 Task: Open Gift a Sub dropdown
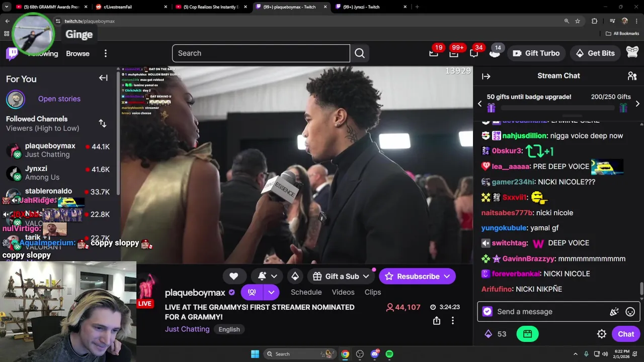341,276
